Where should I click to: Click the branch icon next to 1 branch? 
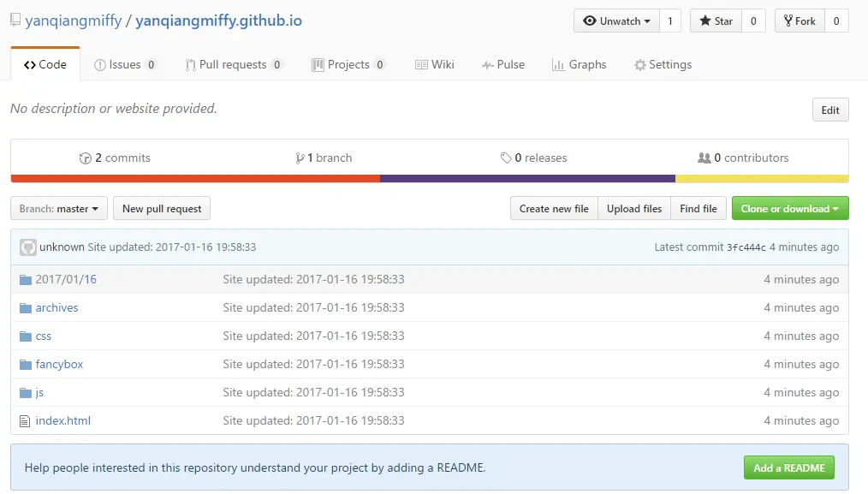coord(300,158)
